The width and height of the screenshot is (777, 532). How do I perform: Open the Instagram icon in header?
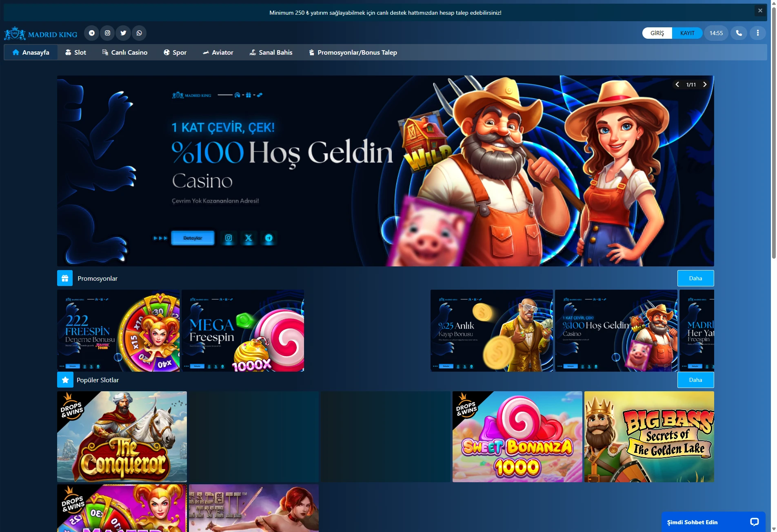107,33
